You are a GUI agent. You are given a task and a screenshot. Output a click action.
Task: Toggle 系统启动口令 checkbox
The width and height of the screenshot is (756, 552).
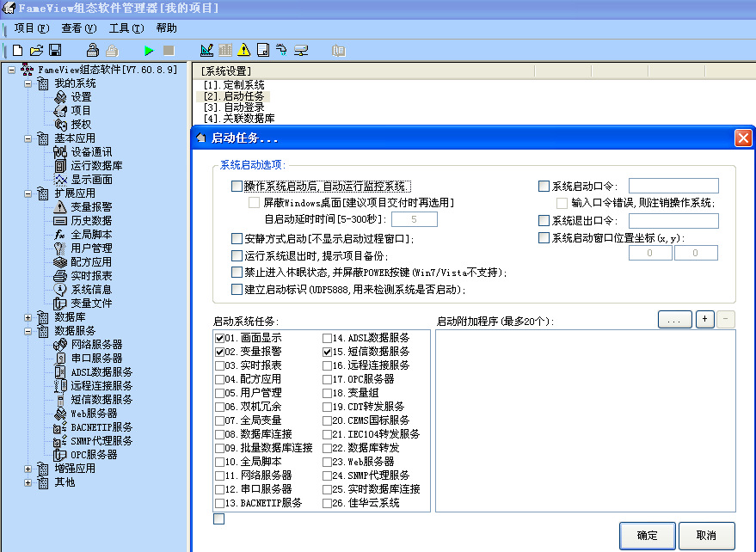(544, 186)
